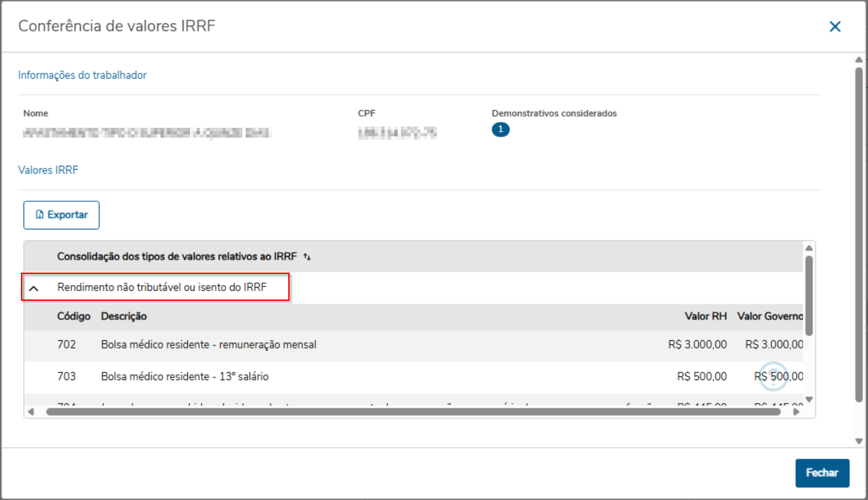Click R$ 3.000,00 under Valor RH
Viewport: 868px width, 500px height.
698,345
